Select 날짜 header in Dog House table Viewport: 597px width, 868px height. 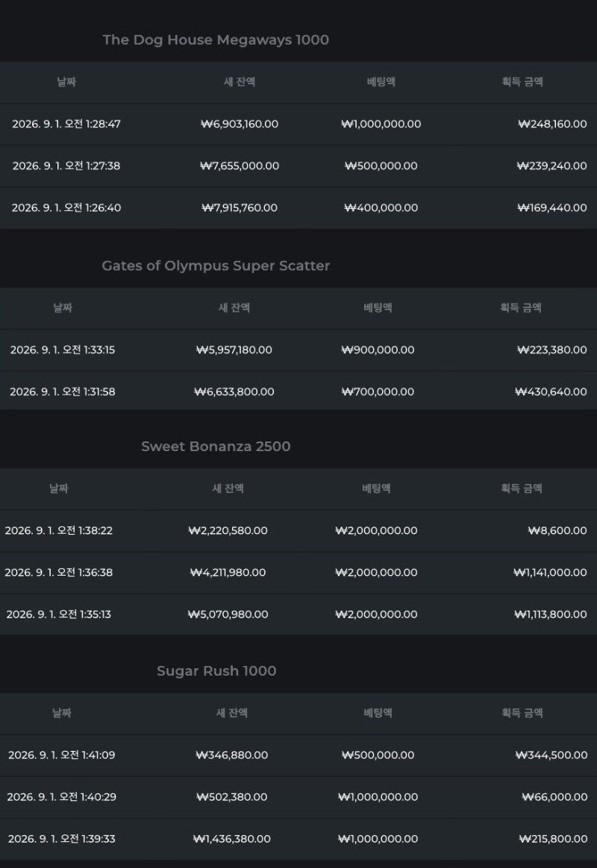(x=66, y=82)
